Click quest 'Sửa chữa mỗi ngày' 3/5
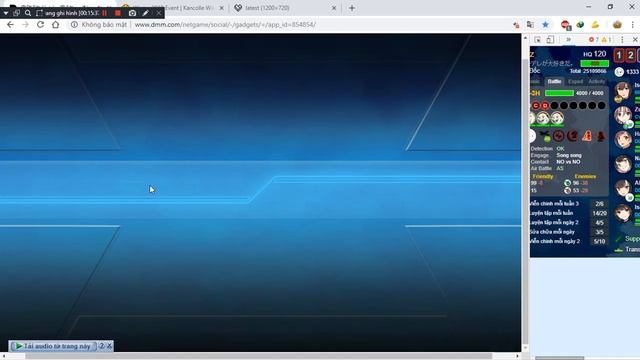 pyautogui.click(x=569, y=232)
